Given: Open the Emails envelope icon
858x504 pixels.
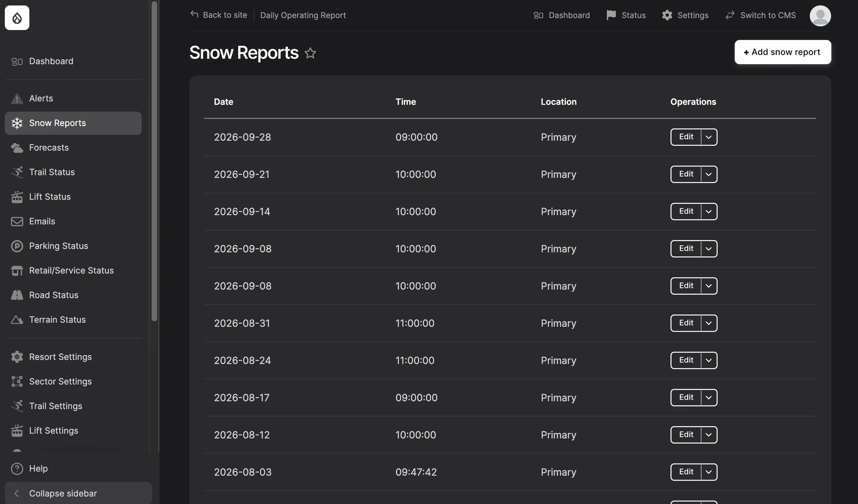Looking at the screenshot, I should [17, 221].
